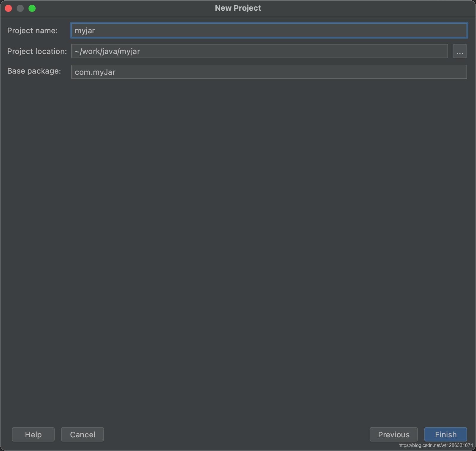Viewport: 476px width, 451px height.
Task: Cancel the new project wizard
Action: [x=82, y=434]
